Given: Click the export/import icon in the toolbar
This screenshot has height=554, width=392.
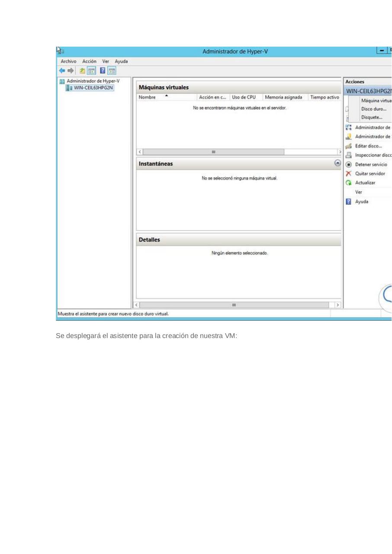Looking at the screenshot, I should pyautogui.click(x=82, y=71).
